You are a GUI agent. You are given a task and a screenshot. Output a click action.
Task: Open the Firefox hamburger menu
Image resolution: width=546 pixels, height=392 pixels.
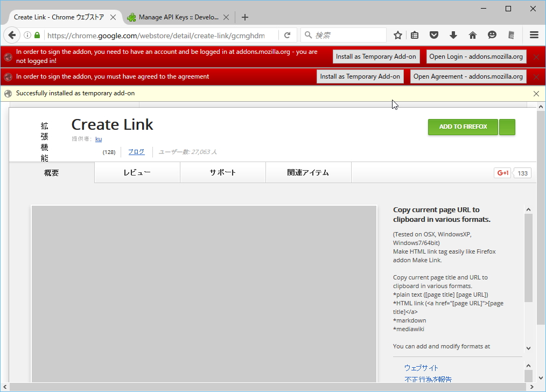[534, 34]
